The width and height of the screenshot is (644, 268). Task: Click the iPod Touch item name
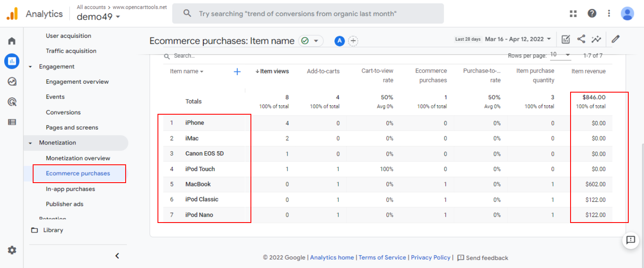pyautogui.click(x=200, y=169)
